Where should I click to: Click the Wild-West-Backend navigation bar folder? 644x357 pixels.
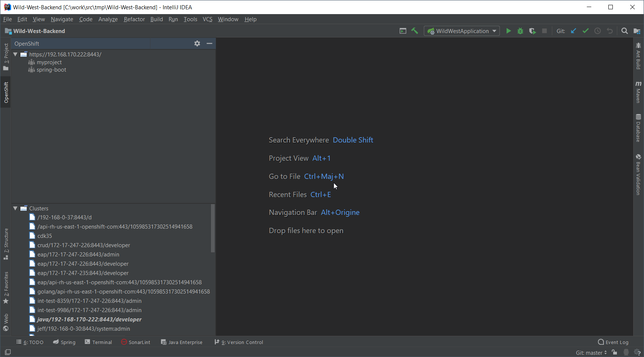35,31
